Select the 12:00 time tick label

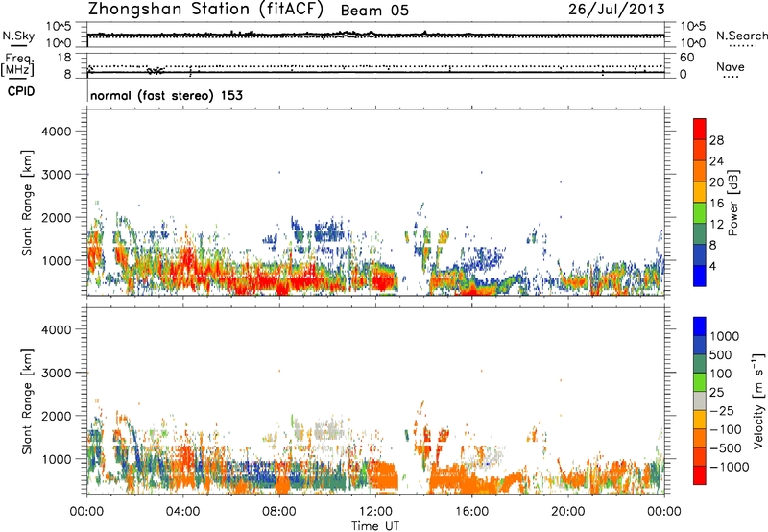375,512
